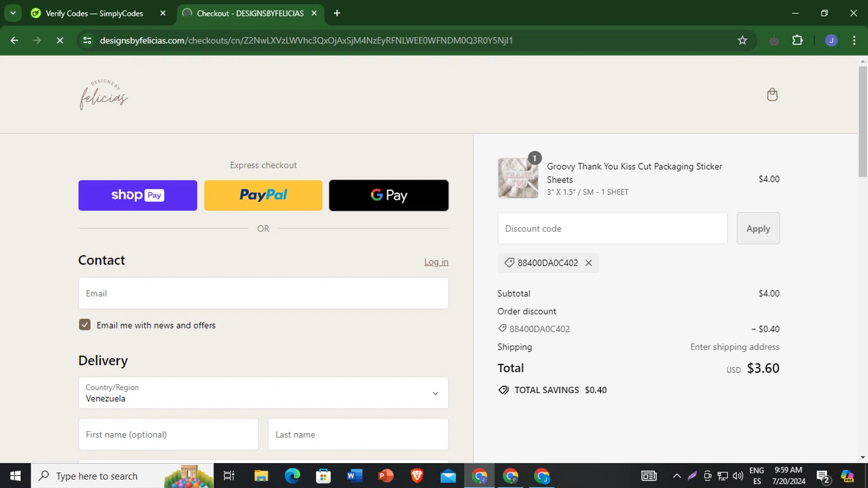
Task: Open Microsoft Edge from the taskbar
Action: pyautogui.click(x=292, y=476)
